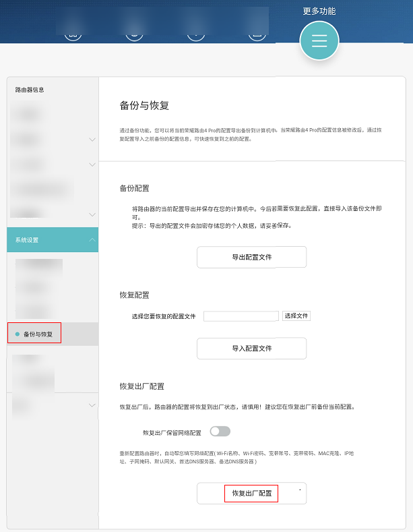This screenshot has height=532, width=413.
Task: Click the leftmost circular top navigation icon
Action: click(x=73, y=34)
